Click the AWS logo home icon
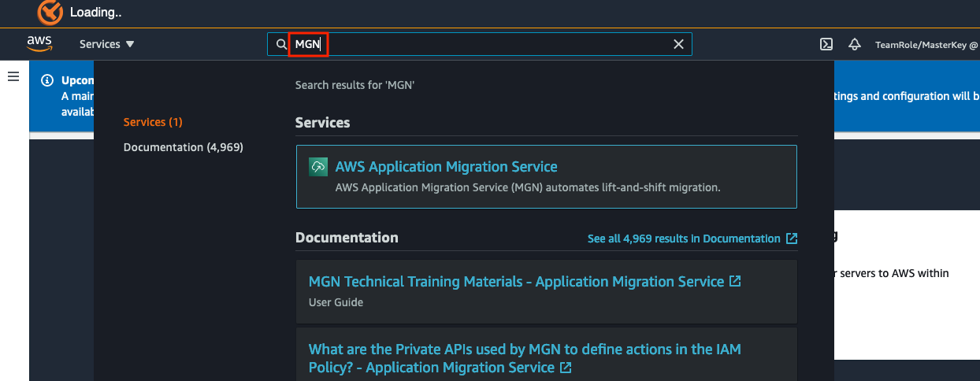This screenshot has height=381, width=980. 39,43
